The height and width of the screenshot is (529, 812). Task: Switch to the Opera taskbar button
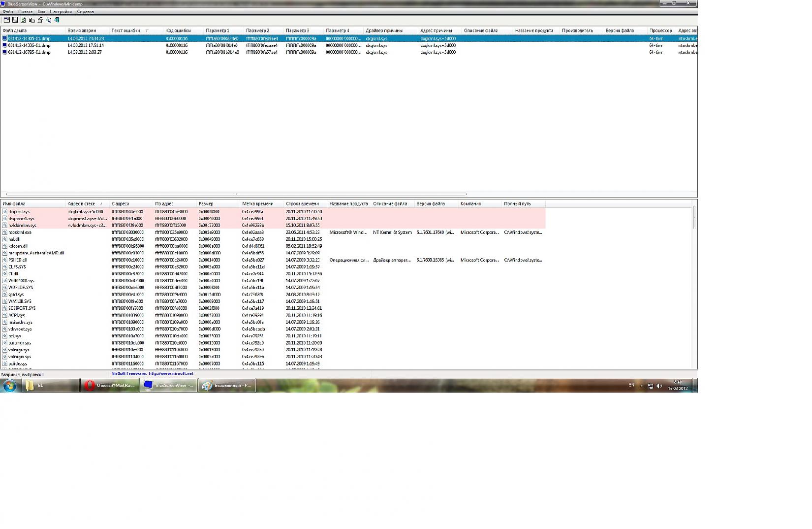click(x=109, y=386)
